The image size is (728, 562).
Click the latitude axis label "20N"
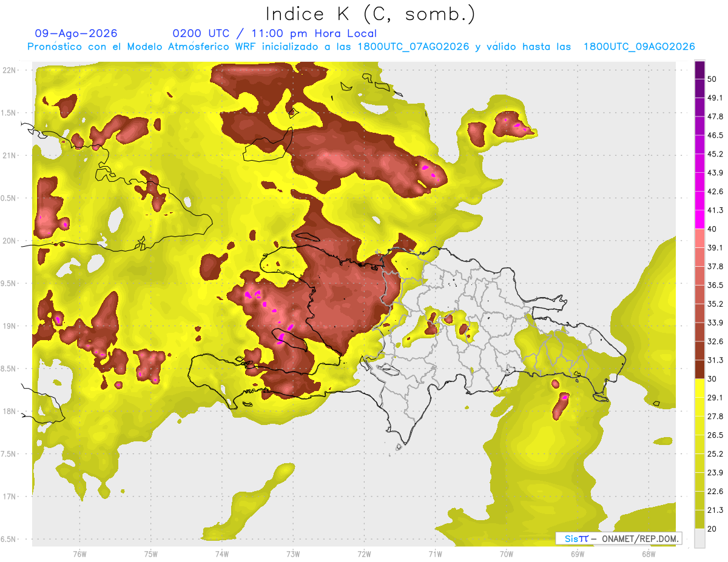[x=10, y=241]
